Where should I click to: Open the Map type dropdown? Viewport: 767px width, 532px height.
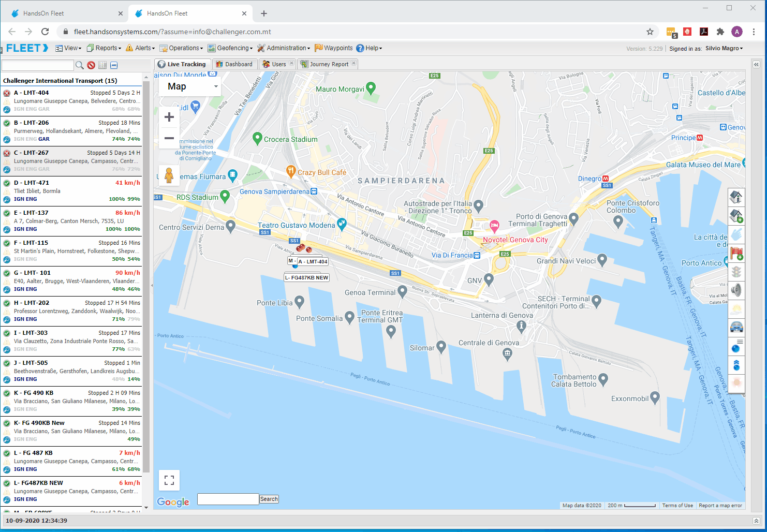click(190, 86)
